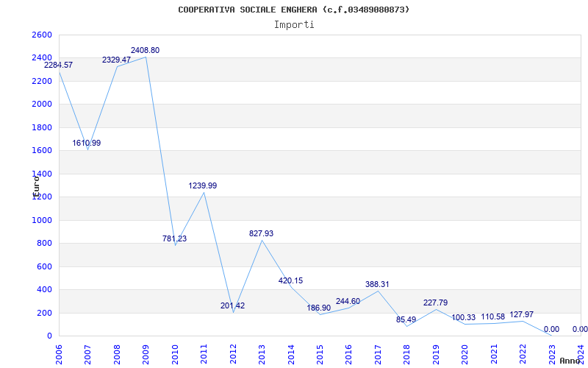Click the 0.00 label above 2024
The image size is (588, 368).
point(580,329)
